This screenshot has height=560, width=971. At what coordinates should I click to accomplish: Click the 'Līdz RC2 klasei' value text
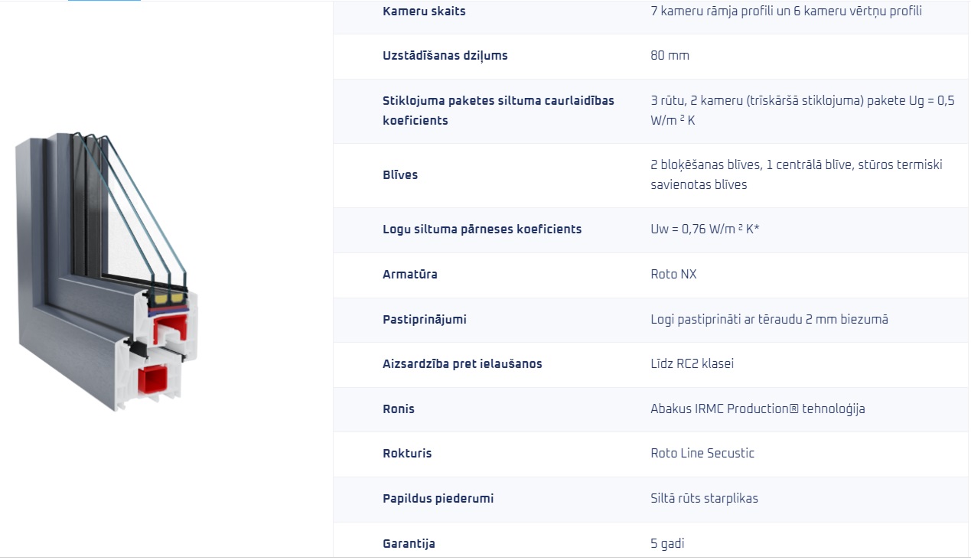point(692,364)
